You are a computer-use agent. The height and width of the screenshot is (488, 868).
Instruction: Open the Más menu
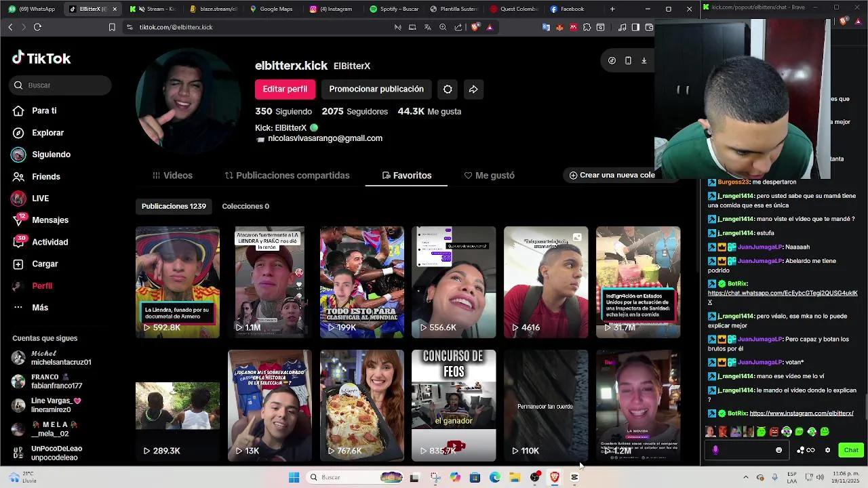click(x=31, y=307)
